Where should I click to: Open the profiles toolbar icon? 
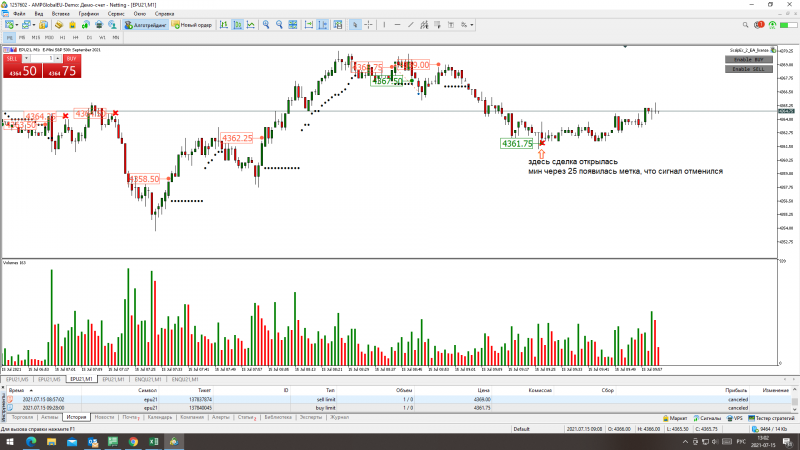pyautogui.click(x=26, y=24)
